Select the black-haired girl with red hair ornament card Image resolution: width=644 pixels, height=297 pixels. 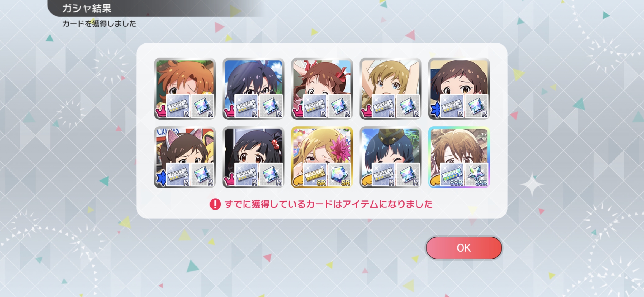pyautogui.click(x=253, y=157)
